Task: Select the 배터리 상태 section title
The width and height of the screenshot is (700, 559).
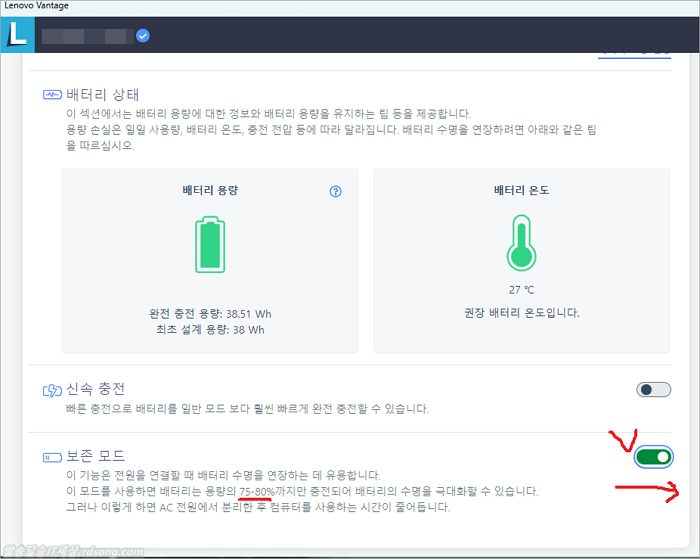Action: [103, 95]
